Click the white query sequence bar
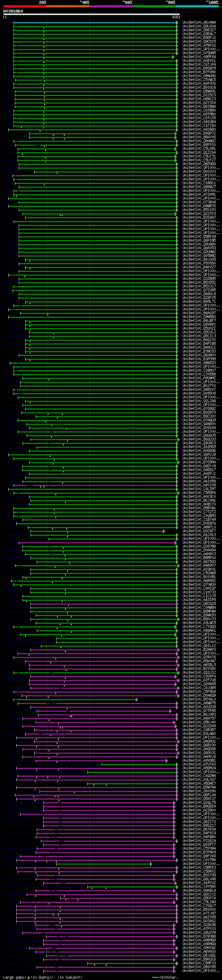The height and width of the screenshot is (980, 222). coord(91,15)
